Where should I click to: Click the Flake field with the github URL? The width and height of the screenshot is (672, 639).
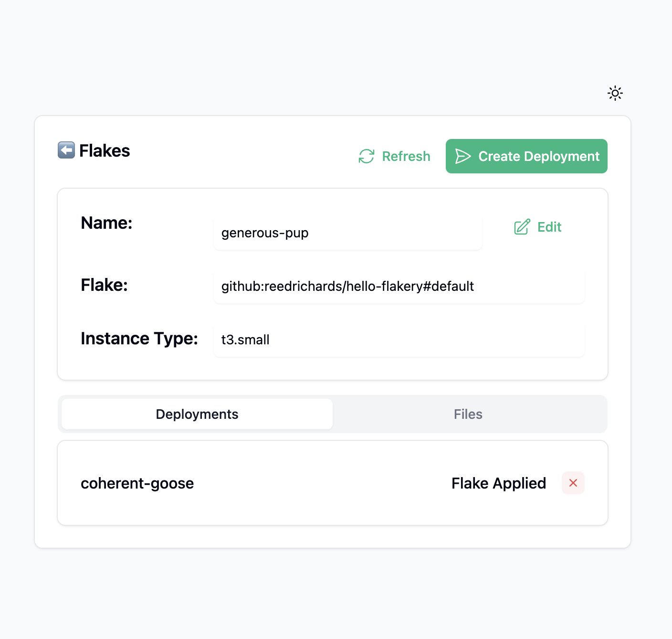coord(399,286)
